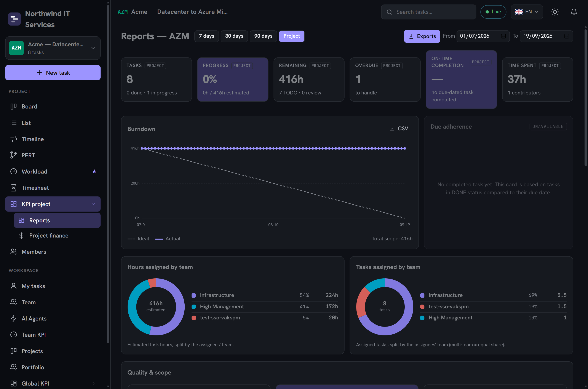Click the AZM project badge in sidebar
Image resolution: width=588 pixels, height=389 pixels.
click(x=16, y=48)
